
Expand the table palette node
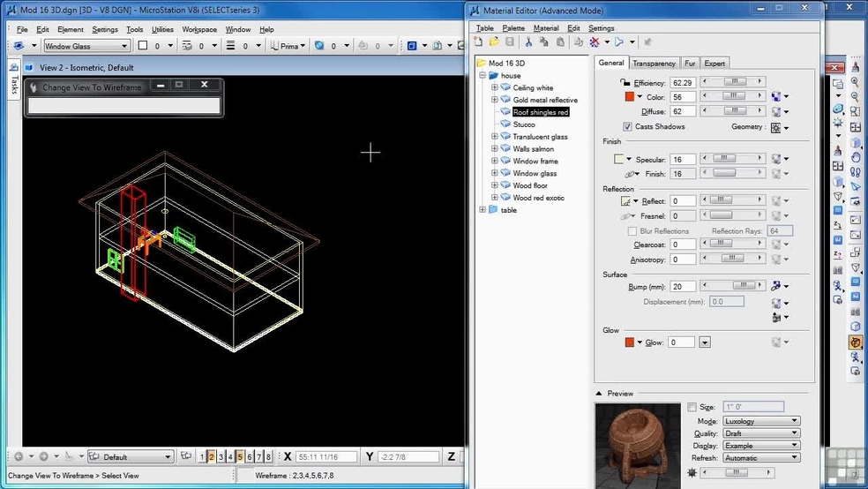click(483, 210)
